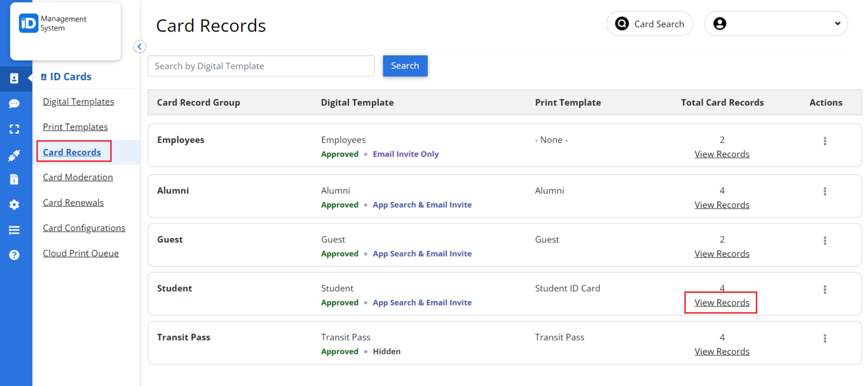Collapse the navigation panel with the chevron
The width and height of the screenshot is (868, 386).
tap(140, 46)
